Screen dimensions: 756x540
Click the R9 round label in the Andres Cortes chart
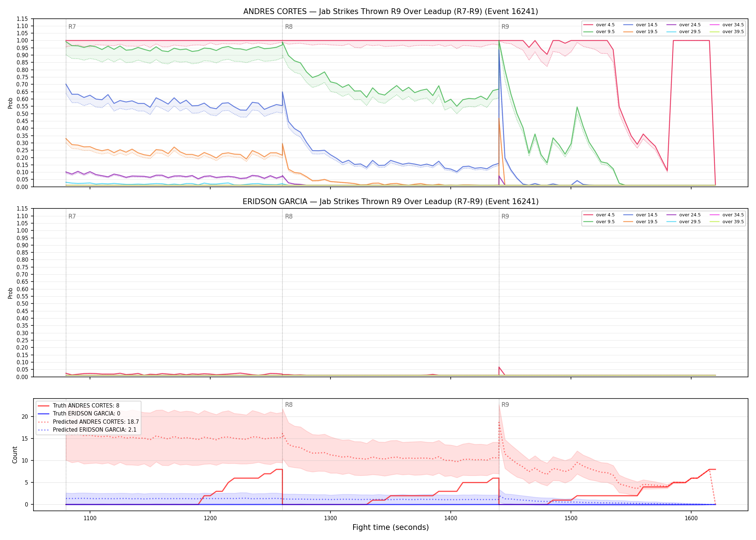[505, 27]
